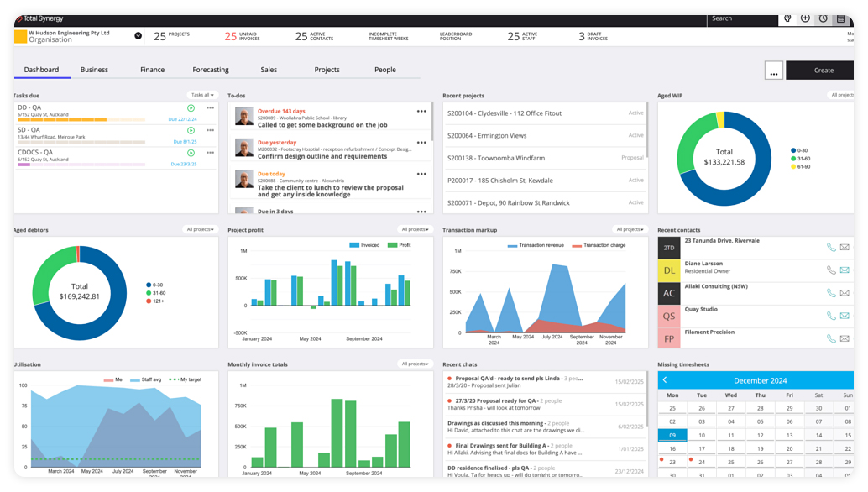Expand the organisation selector dropdown
This screenshot has width=868, height=492.
tap(138, 36)
